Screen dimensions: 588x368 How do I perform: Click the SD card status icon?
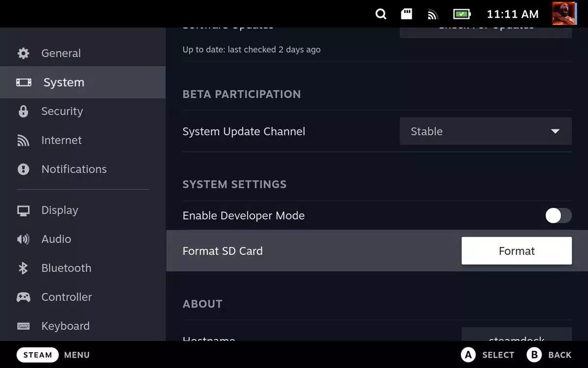click(407, 14)
